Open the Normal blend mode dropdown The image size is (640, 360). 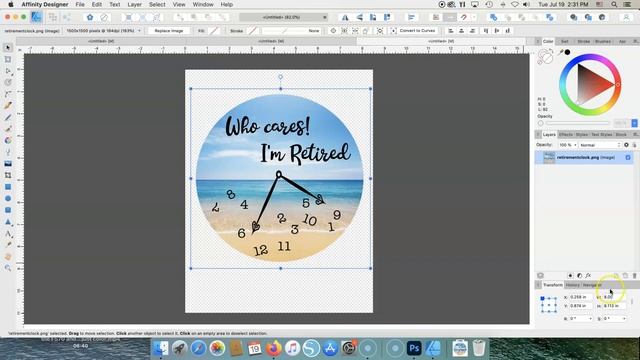[x=600, y=145]
